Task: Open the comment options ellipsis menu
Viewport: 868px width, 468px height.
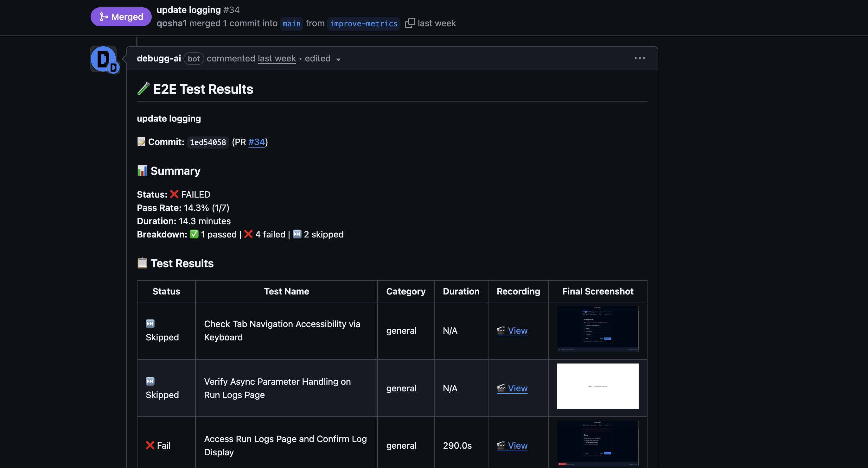Action: pos(640,58)
